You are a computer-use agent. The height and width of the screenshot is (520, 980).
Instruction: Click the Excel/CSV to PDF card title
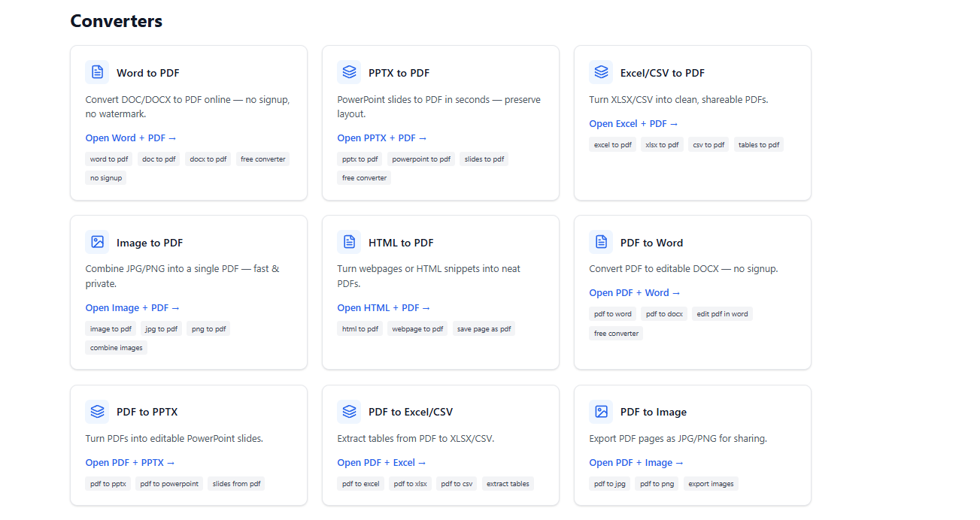[x=663, y=73]
